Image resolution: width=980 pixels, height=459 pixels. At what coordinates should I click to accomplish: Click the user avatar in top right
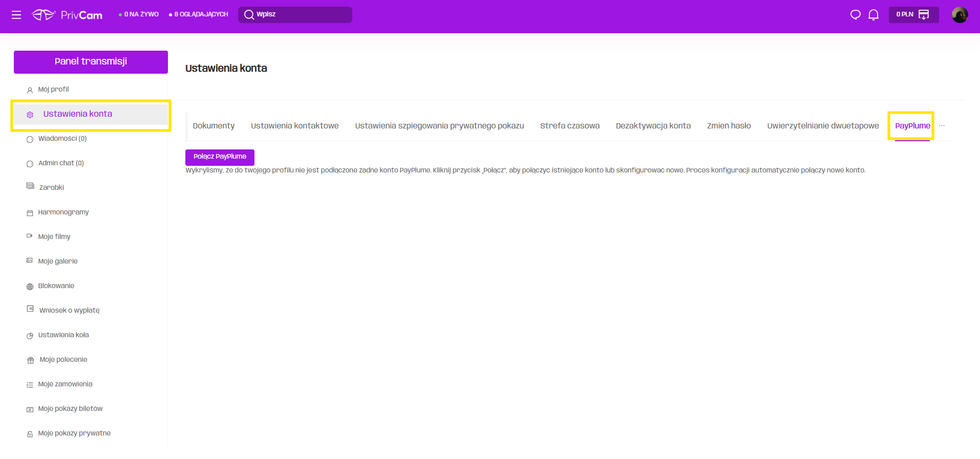pyautogui.click(x=960, y=15)
